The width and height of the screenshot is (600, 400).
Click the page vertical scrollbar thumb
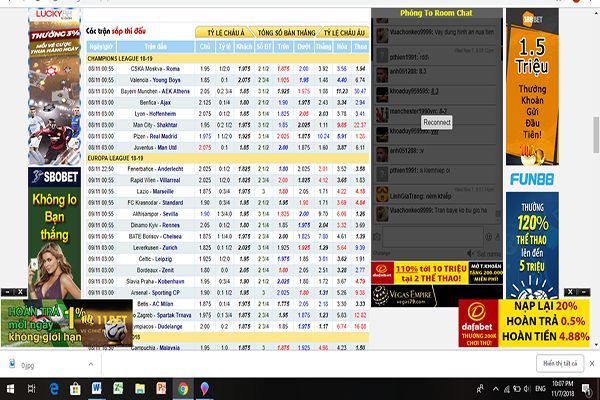(x=596, y=135)
